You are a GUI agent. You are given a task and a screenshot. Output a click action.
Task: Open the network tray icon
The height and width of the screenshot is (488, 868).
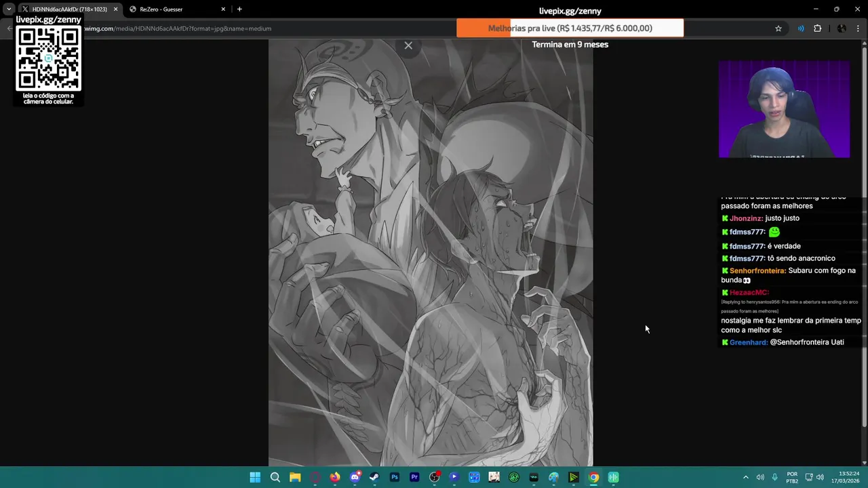pyautogui.click(x=810, y=477)
